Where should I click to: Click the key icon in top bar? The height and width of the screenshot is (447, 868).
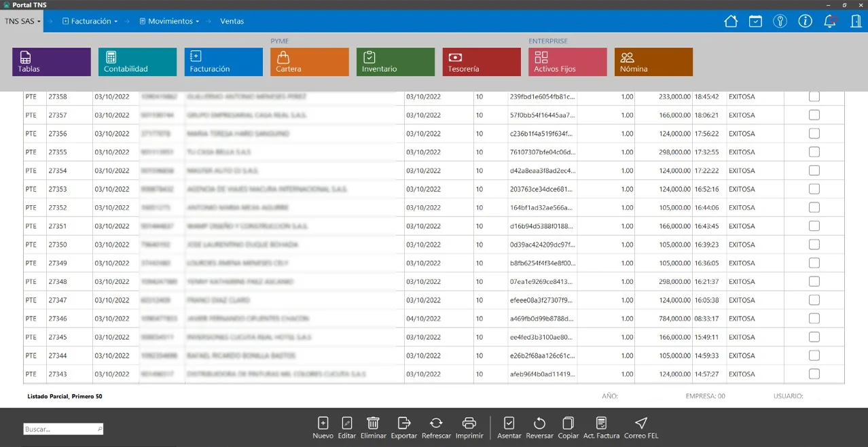tap(780, 21)
